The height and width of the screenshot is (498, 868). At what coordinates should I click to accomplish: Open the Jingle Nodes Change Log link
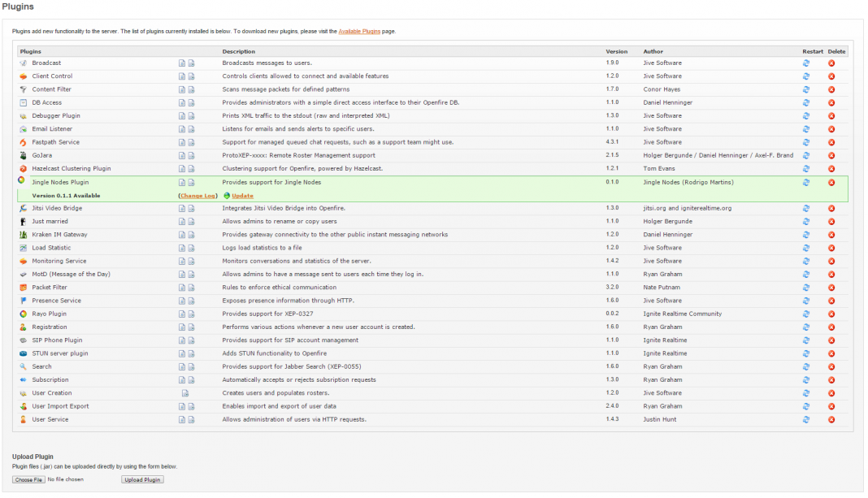click(197, 196)
